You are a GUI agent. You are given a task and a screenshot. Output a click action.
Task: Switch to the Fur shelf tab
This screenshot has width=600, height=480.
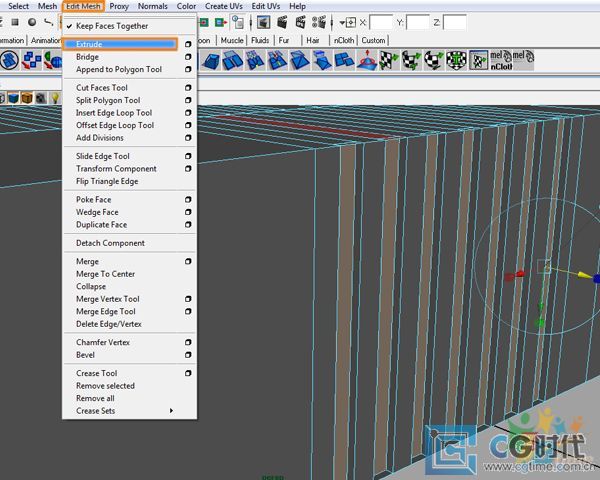(284, 41)
